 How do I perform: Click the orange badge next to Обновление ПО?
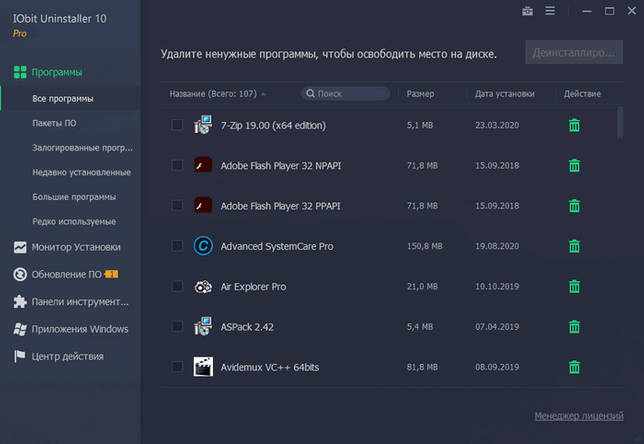point(111,274)
